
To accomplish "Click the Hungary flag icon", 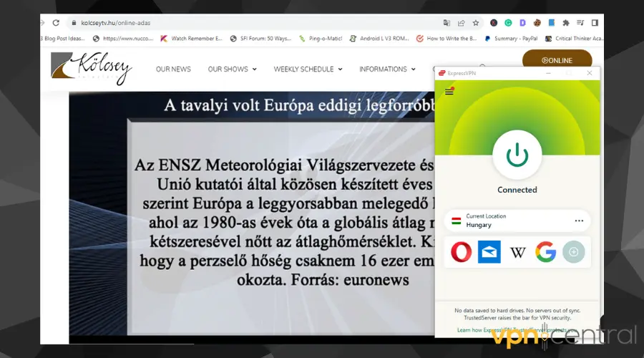I will (457, 221).
